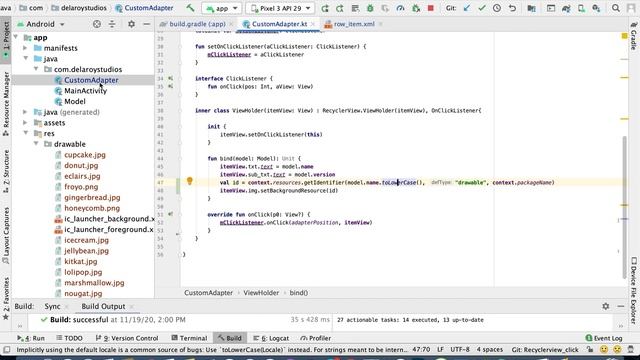Click the 4 spaces indent setting
640x360 pixels.
click(489, 350)
